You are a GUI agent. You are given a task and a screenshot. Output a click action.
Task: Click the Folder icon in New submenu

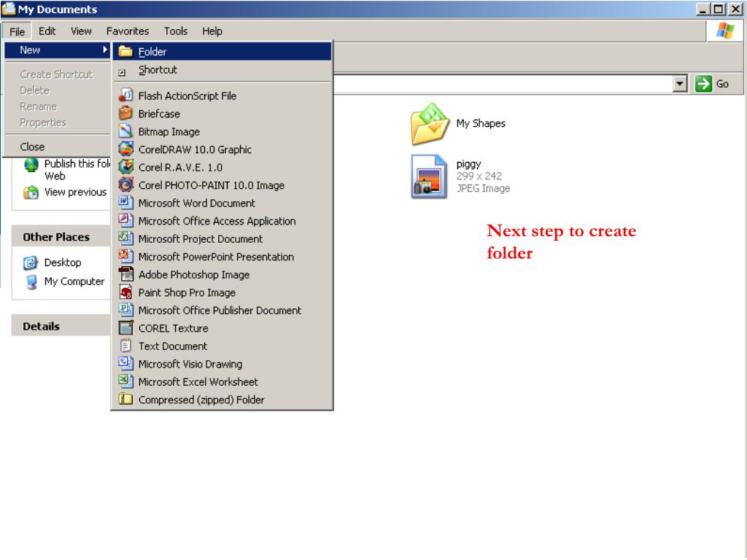[125, 51]
